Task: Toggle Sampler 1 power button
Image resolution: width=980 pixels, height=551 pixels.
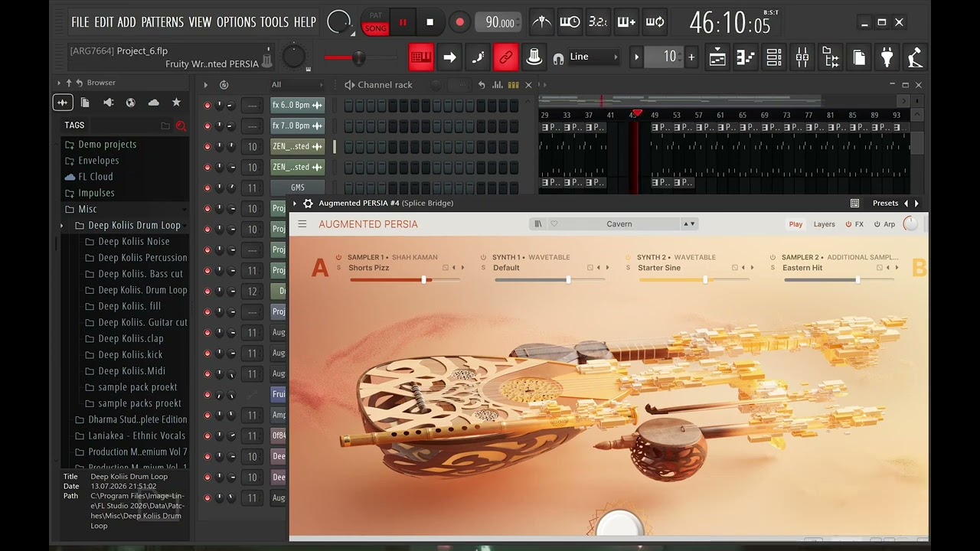Action: (339, 258)
